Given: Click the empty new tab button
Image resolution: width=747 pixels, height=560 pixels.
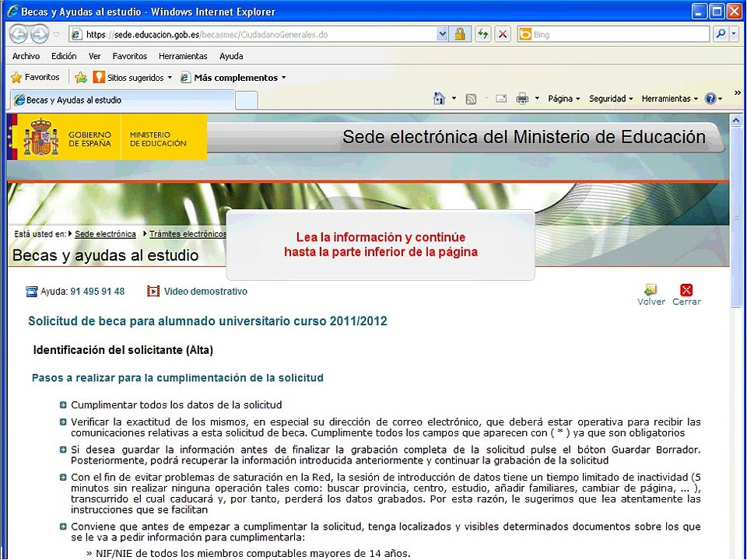Looking at the screenshot, I should (247, 100).
